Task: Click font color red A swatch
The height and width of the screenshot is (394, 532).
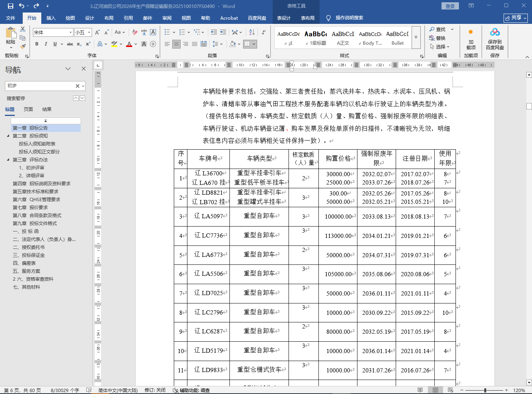Action: click(x=129, y=44)
